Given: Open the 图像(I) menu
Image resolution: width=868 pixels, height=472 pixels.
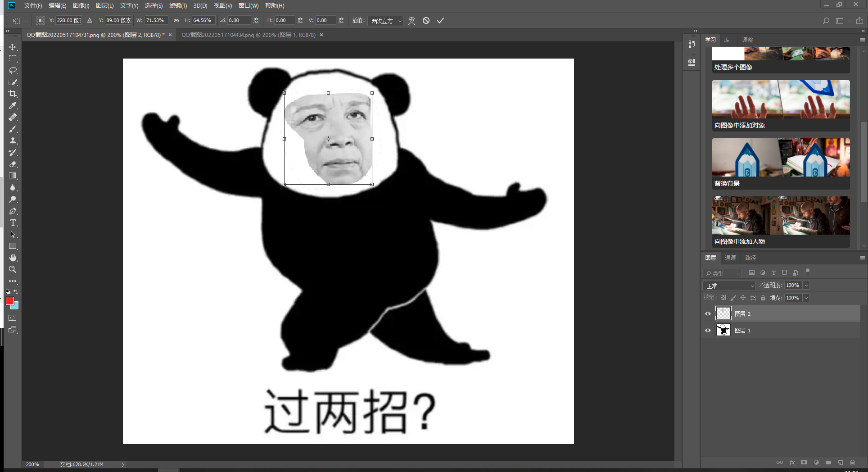Looking at the screenshot, I should point(81,5).
